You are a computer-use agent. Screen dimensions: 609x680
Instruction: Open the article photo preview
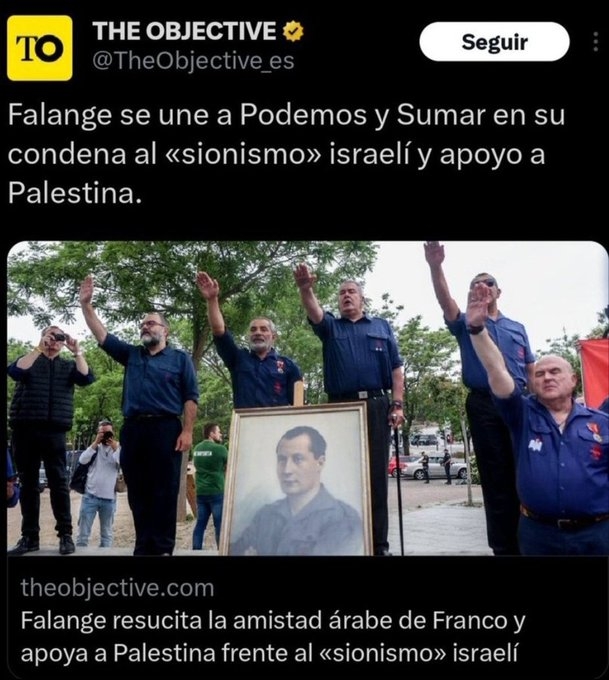tap(308, 398)
